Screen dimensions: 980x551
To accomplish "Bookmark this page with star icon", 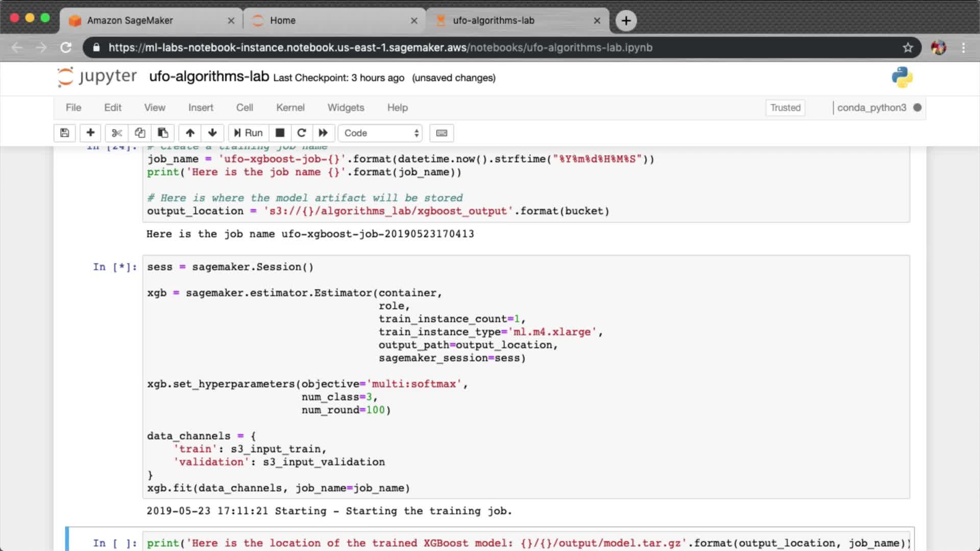I will (x=908, y=47).
